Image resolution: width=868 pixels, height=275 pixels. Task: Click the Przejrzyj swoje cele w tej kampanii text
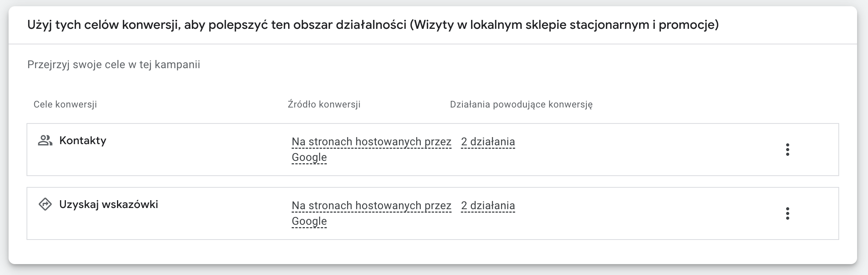(113, 65)
